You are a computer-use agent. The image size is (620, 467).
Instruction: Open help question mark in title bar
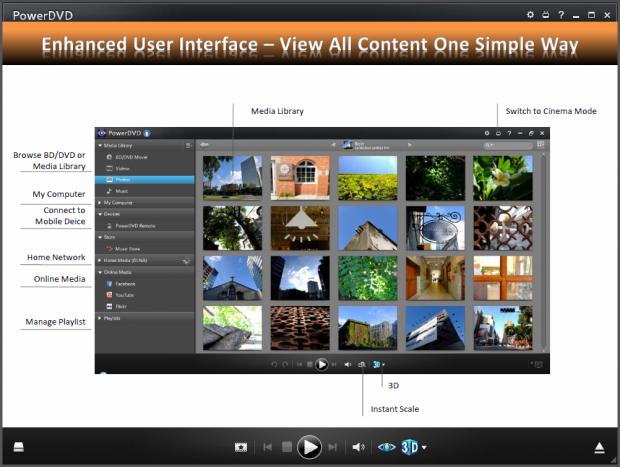coord(560,15)
